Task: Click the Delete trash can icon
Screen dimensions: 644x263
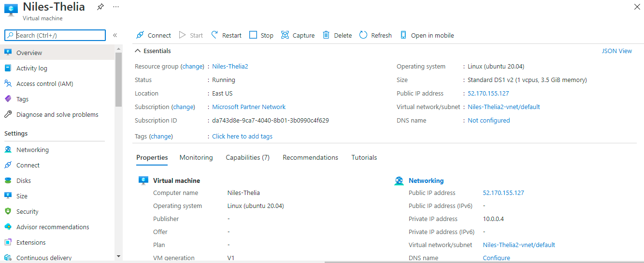Action: (326, 35)
